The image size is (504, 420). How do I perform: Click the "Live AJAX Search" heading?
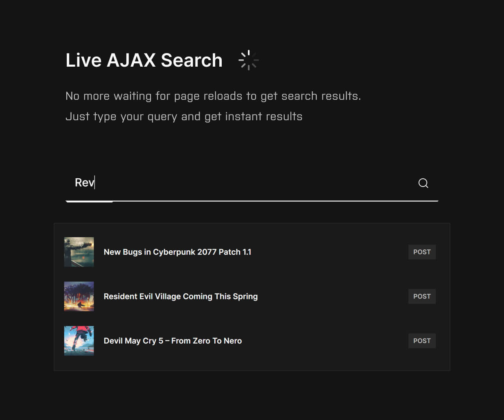[144, 60]
